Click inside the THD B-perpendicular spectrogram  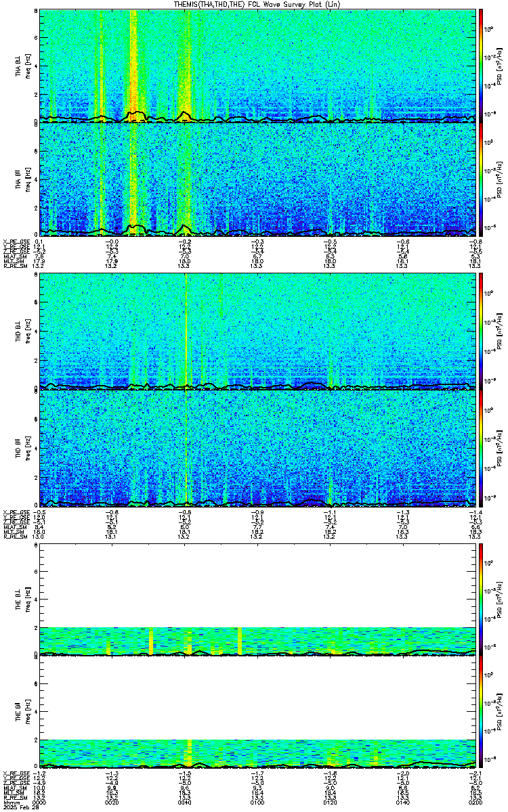(x=257, y=331)
